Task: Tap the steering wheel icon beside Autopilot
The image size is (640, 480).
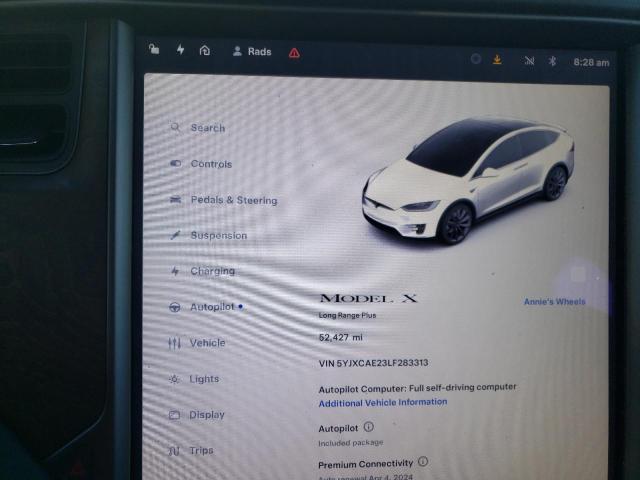Action: click(x=175, y=307)
